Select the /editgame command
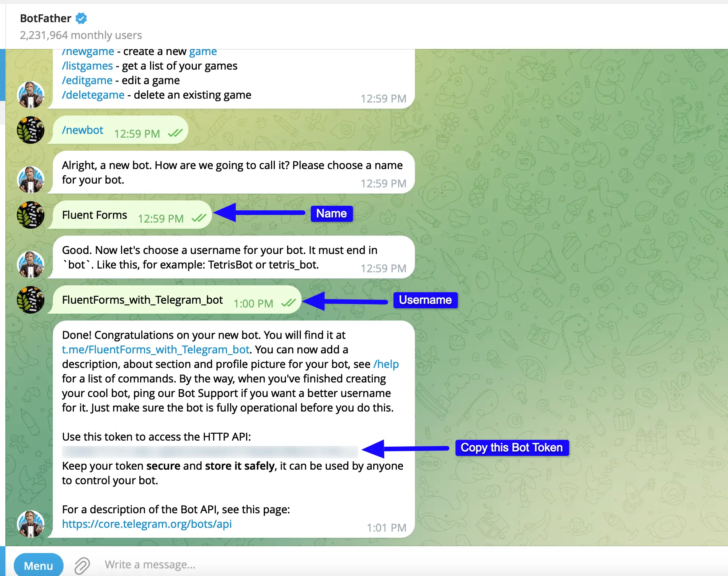Screen dimensions: 728x576 point(87,80)
